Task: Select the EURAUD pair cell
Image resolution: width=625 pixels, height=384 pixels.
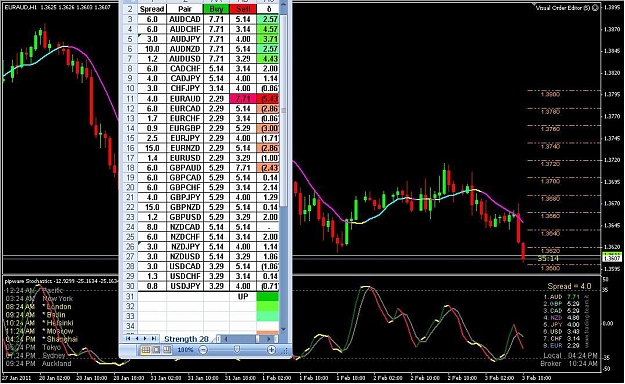Action: pos(185,98)
